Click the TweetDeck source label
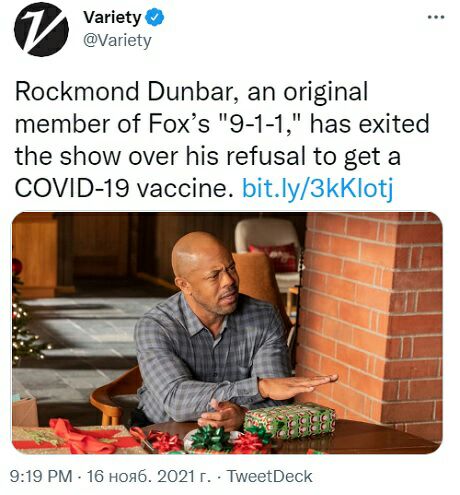Viewport: 460px width, 495px height. [269, 476]
